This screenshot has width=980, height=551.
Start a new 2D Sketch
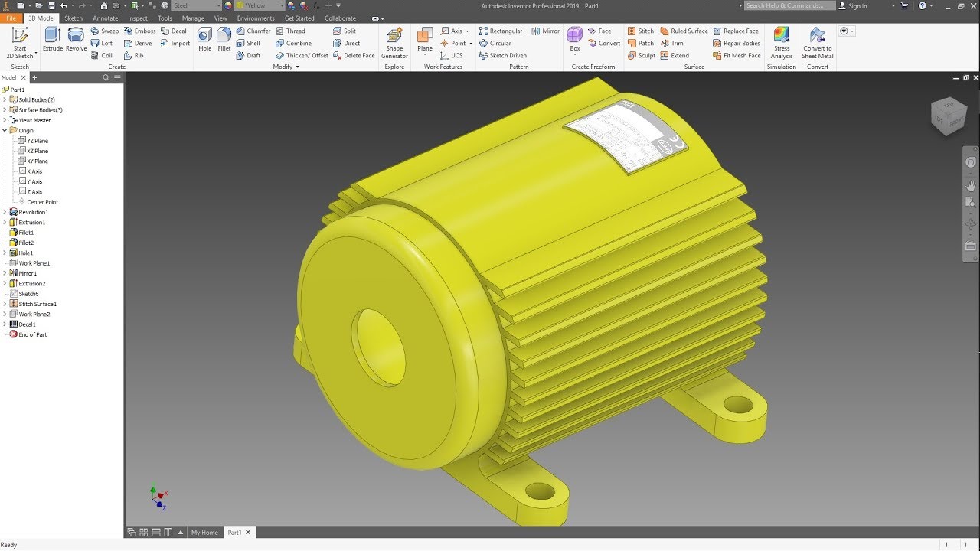(20, 43)
